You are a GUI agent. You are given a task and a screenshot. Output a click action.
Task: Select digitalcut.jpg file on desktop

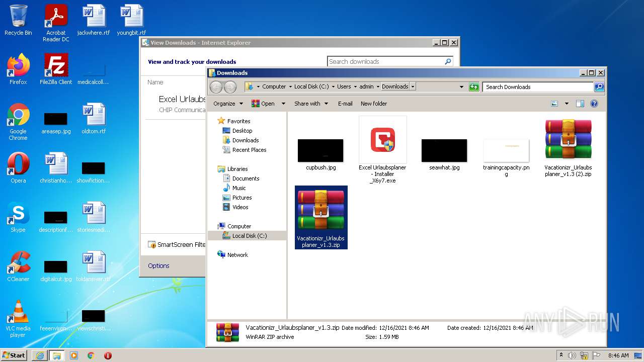[56, 270]
